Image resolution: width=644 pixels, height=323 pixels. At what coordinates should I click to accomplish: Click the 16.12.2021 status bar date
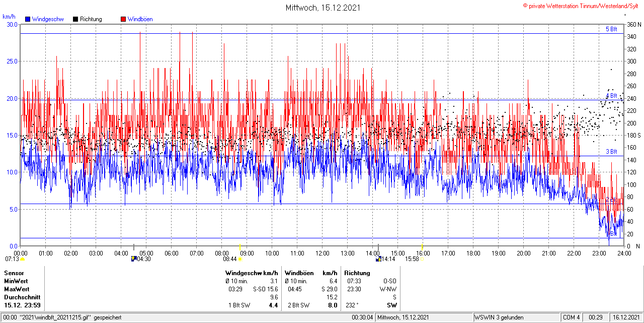tap(625, 317)
